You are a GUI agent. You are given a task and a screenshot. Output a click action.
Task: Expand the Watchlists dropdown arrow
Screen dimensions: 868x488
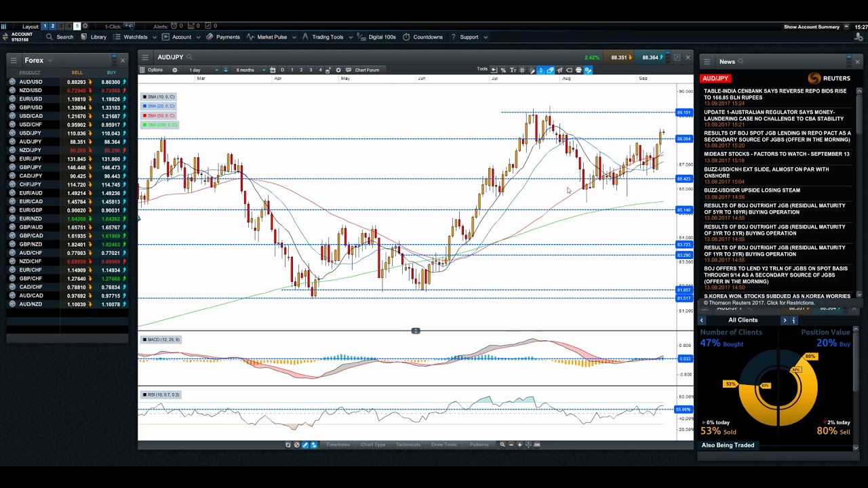click(155, 37)
